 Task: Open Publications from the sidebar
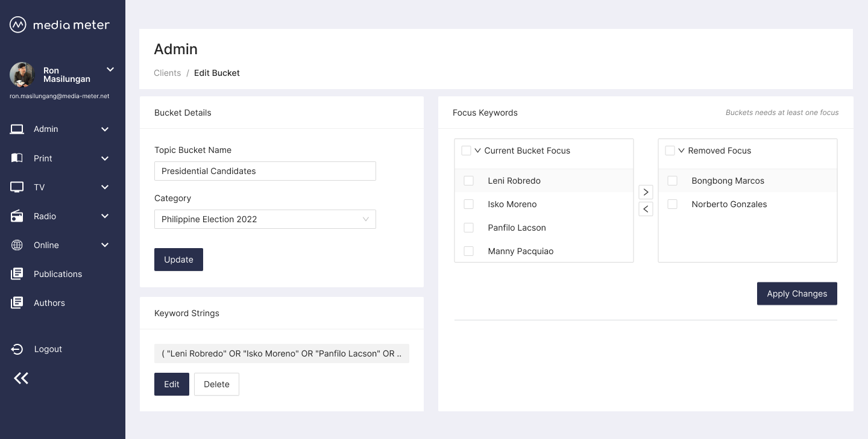[57, 274]
